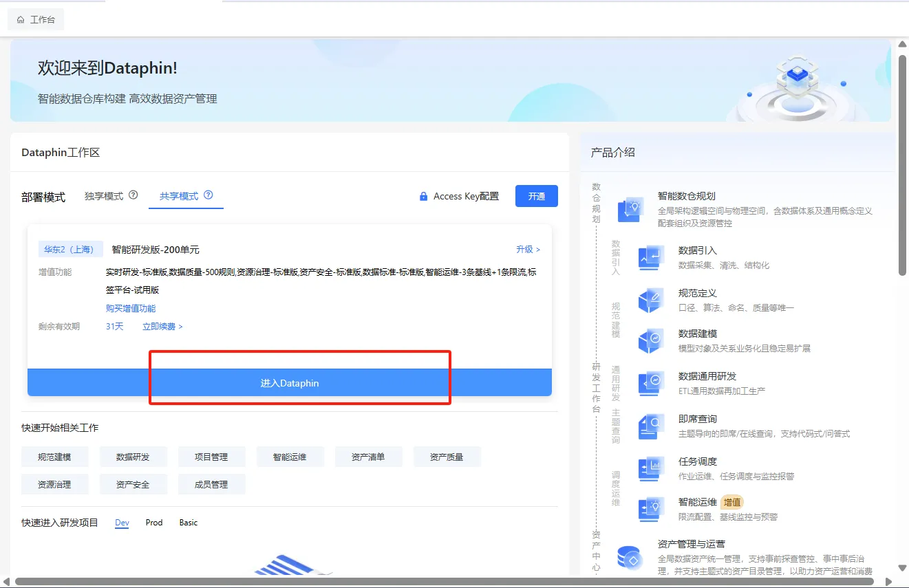The height and width of the screenshot is (588, 909).
Task: Click the 增值 badge beside 智能运维
Action: pyautogui.click(x=732, y=502)
